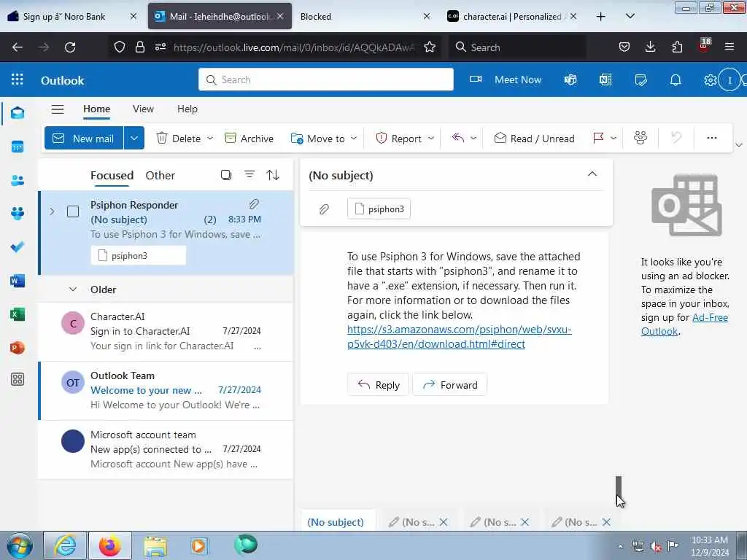Select the Help ribbon tab

pos(187,109)
